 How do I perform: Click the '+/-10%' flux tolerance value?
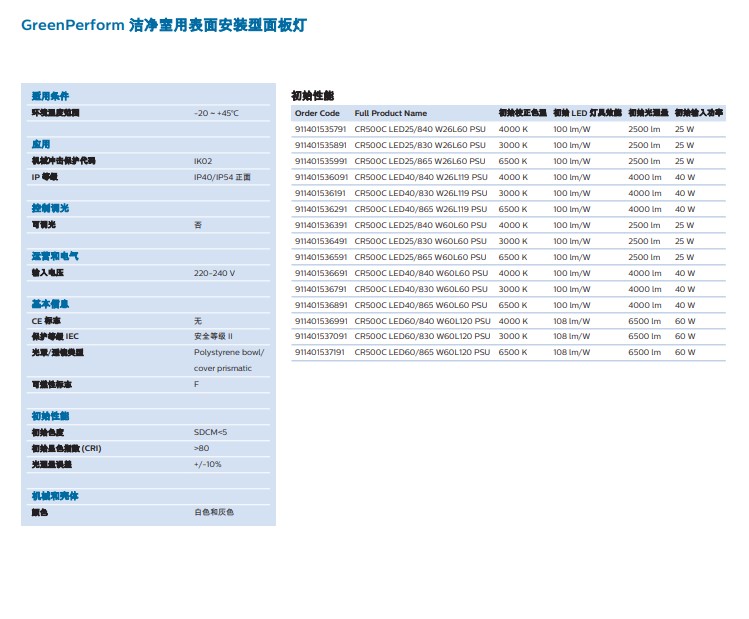pos(207,464)
